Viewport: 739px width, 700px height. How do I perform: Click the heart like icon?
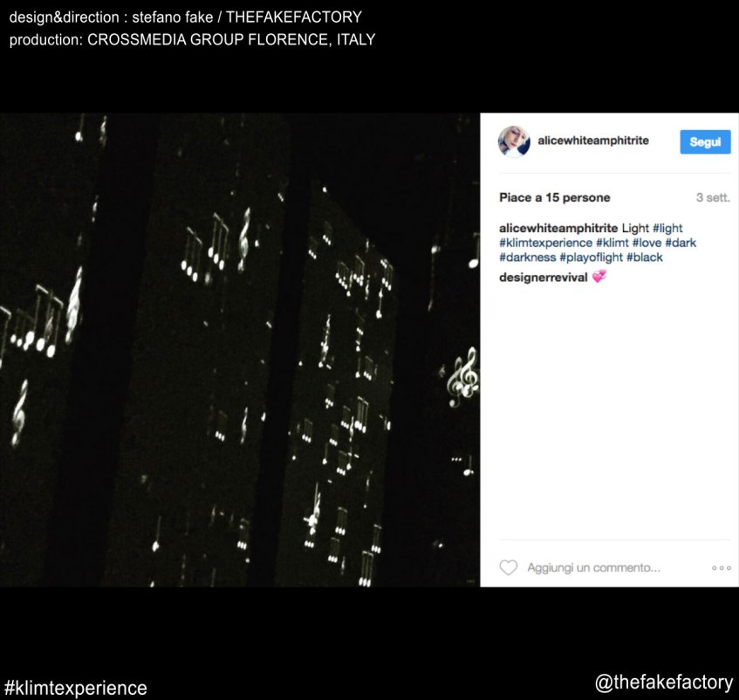click(508, 567)
